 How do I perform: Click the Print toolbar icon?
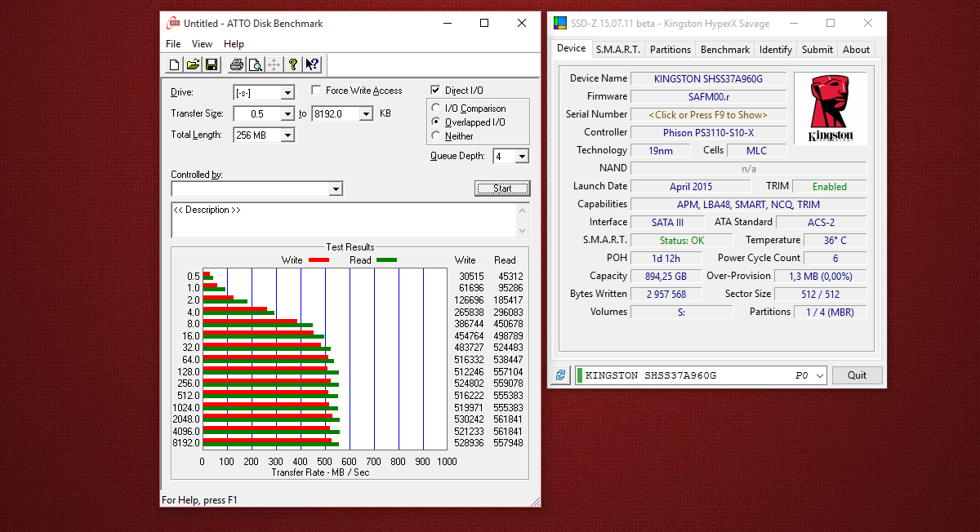[236, 64]
